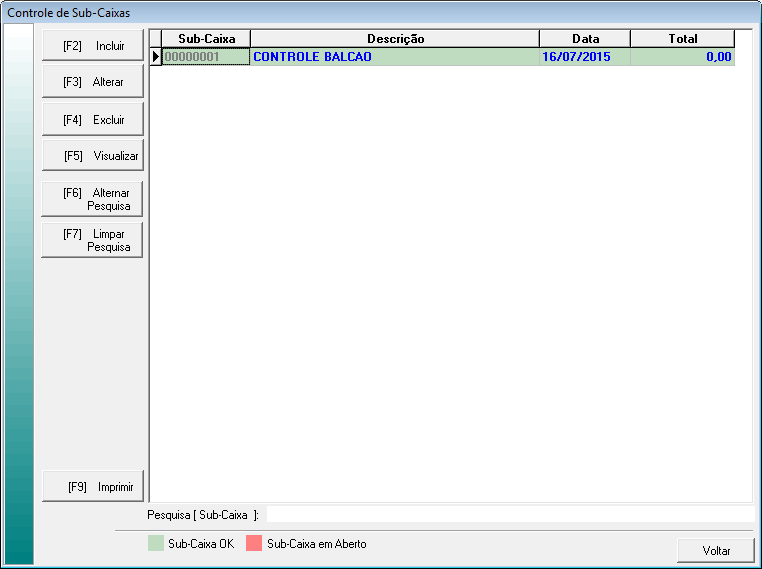Image resolution: width=762 pixels, height=569 pixels.
Task: Click the Data column header
Action: tap(585, 38)
